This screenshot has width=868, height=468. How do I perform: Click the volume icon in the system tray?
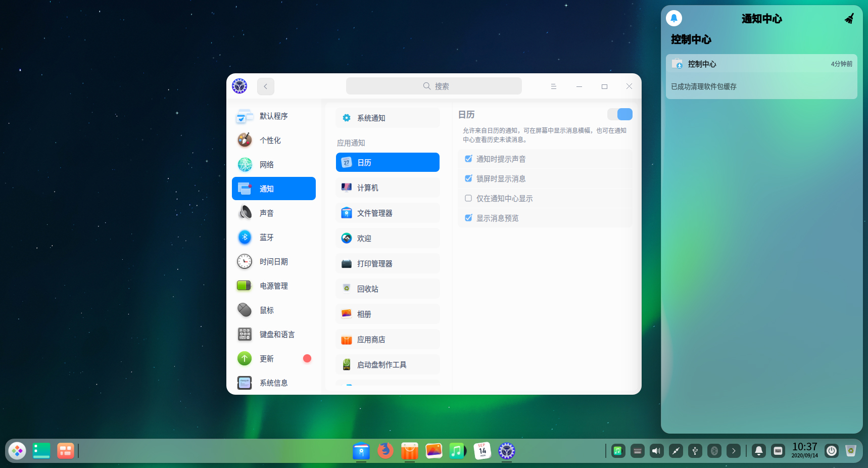tap(656, 450)
